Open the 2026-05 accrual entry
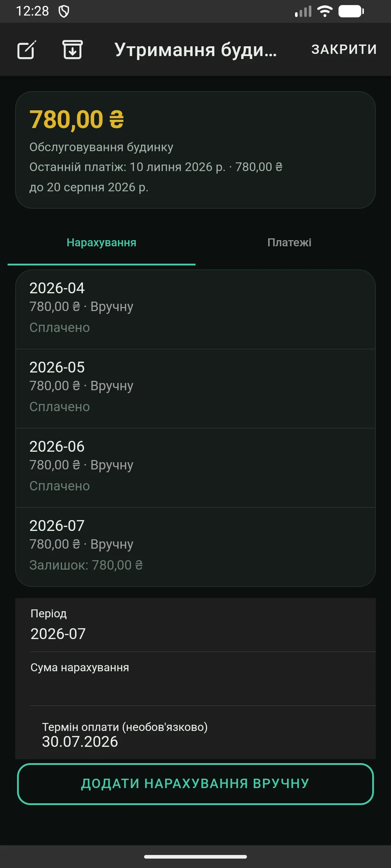 pyautogui.click(x=195, y=388)
